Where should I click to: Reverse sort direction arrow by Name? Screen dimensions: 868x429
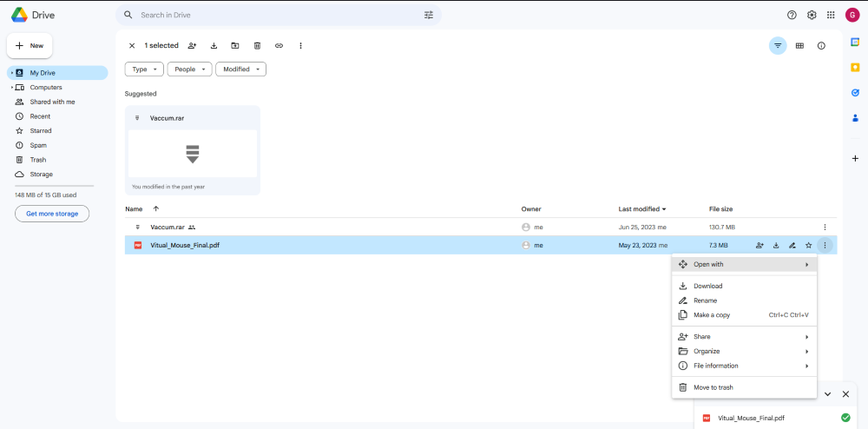pyautogui.click(x=155, y=208)
